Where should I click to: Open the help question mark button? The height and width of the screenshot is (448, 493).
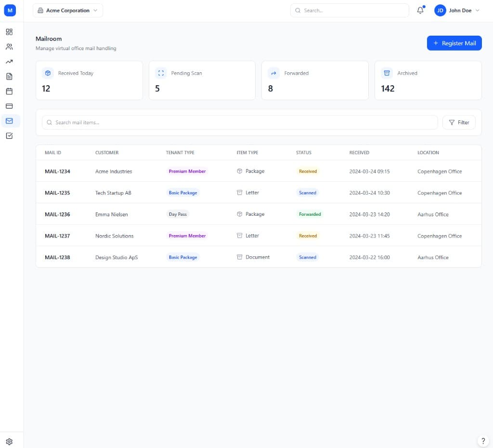coord(483,441)
